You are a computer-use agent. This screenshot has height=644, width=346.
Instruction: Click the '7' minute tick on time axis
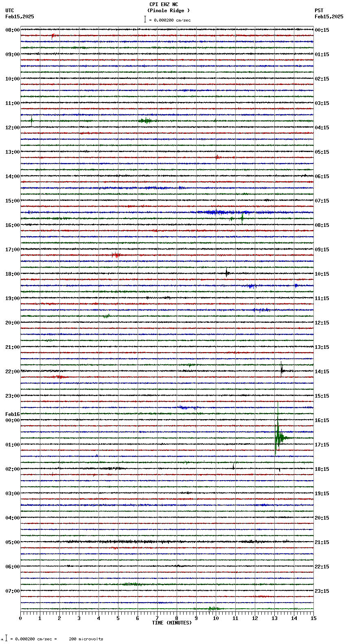157,618
